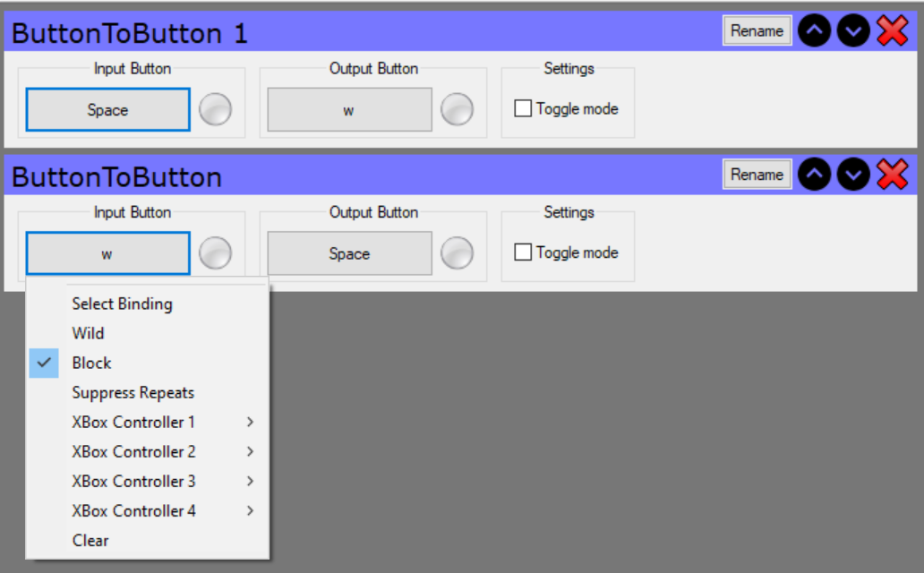The height and width of the screenshot is (573, 924).
Task: Choose Select Binding from context menu
Action: point(122,304)
